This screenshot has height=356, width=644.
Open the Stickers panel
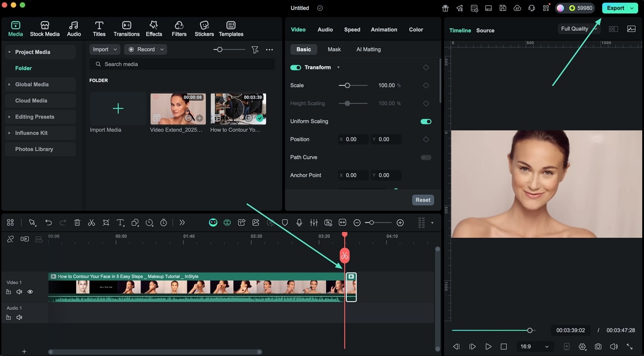coord(204,29)
